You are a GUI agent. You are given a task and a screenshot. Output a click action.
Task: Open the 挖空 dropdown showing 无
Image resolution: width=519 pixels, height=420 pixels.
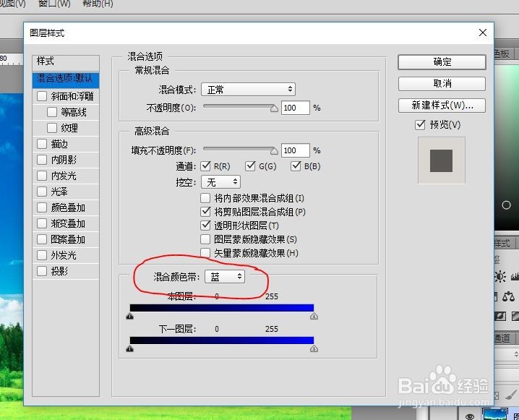point(220,181)
